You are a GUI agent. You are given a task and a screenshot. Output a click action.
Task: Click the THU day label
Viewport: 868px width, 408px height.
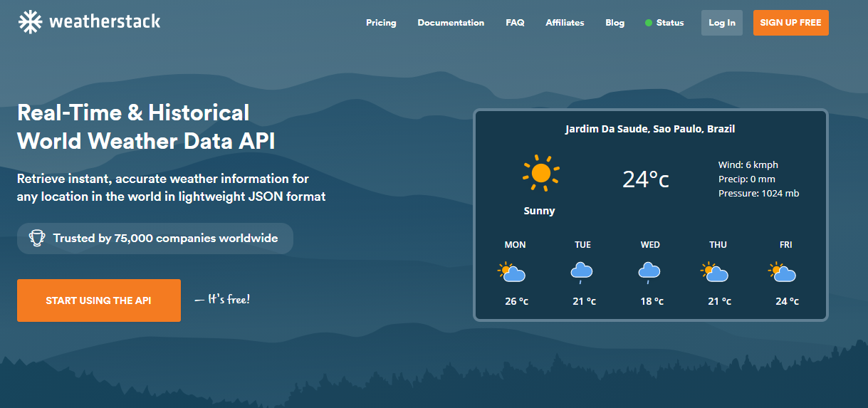tap(718, 245)
